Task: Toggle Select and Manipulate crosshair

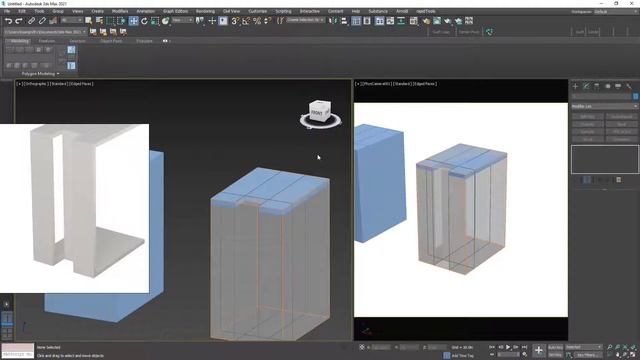Action: 212,21
